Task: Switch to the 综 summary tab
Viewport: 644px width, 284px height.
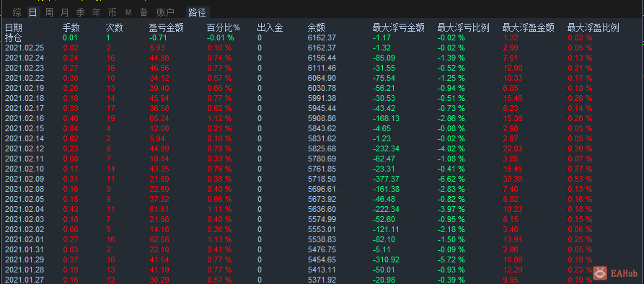Action: pos(17,13)
